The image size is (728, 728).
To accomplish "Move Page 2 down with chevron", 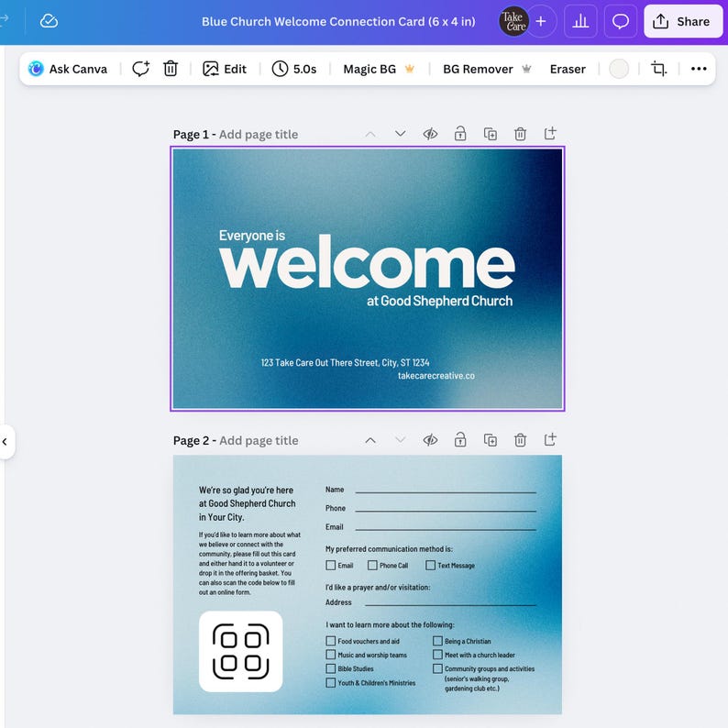I will point(400,440).
